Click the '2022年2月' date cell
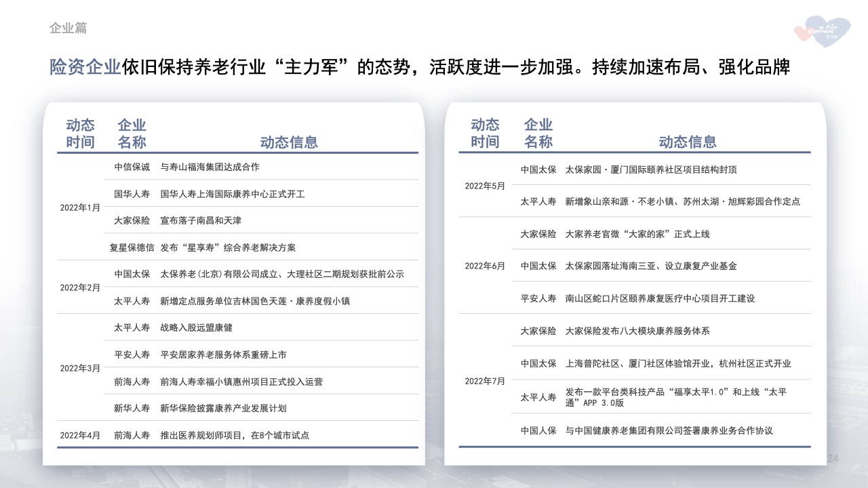 [80, 287]
